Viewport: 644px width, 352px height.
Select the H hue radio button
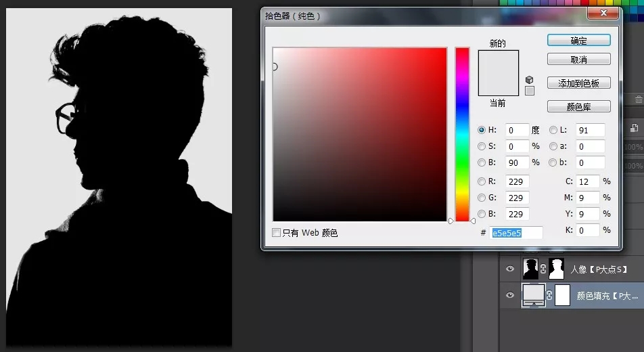482,130
